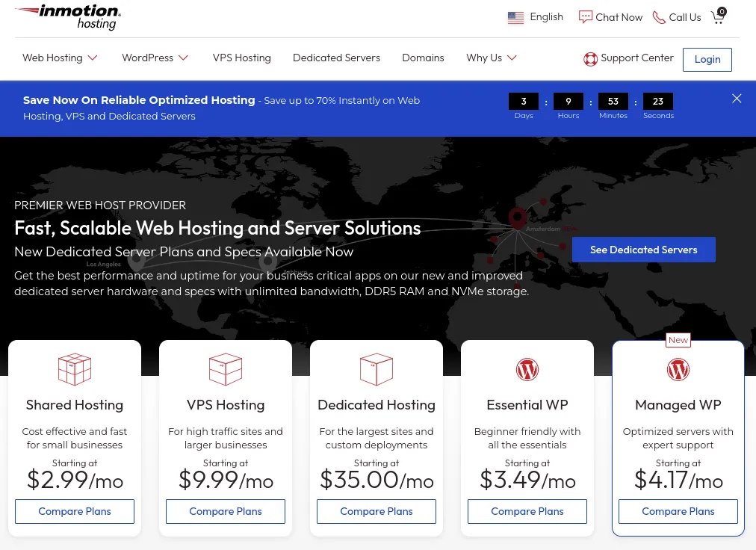This screenshot has height=550, width=756.
Task: Click the Essential WP card title
Action: [x=527, y=405]
